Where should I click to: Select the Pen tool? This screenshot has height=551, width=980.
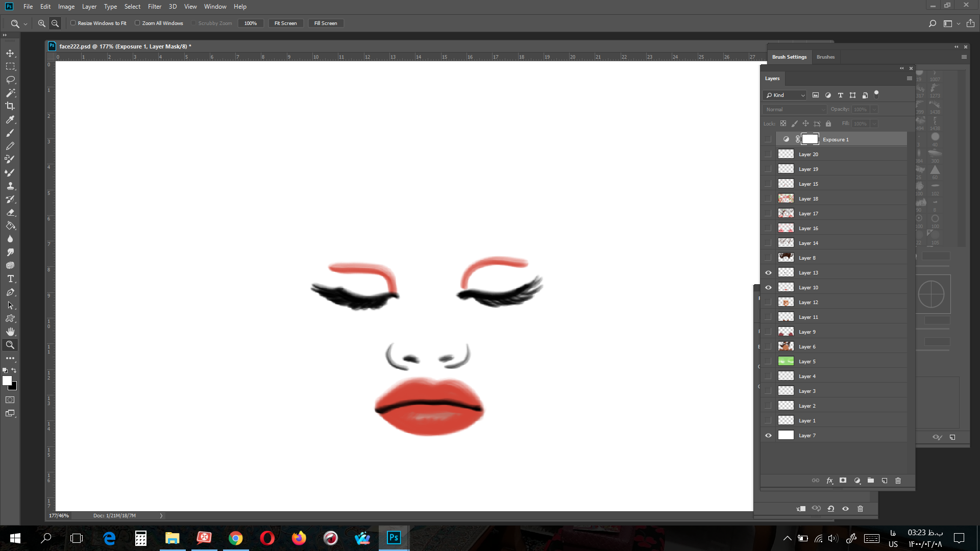(x=10, y=292)
